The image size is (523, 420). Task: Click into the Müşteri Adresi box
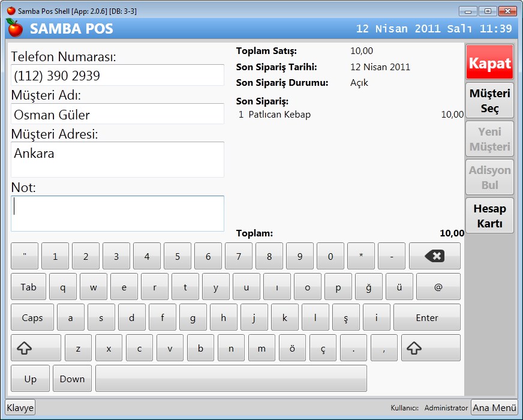point(118,160)
